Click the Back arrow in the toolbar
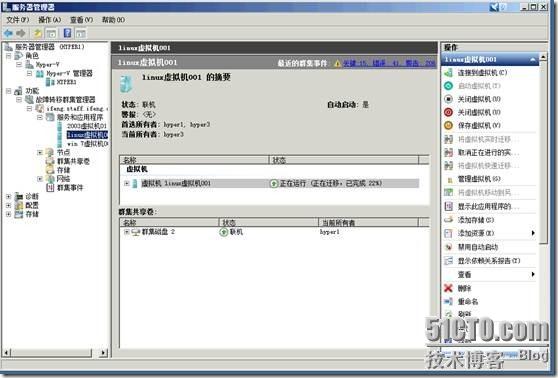The height and width of the screenshot is (378, 558). tap(9, 33)
